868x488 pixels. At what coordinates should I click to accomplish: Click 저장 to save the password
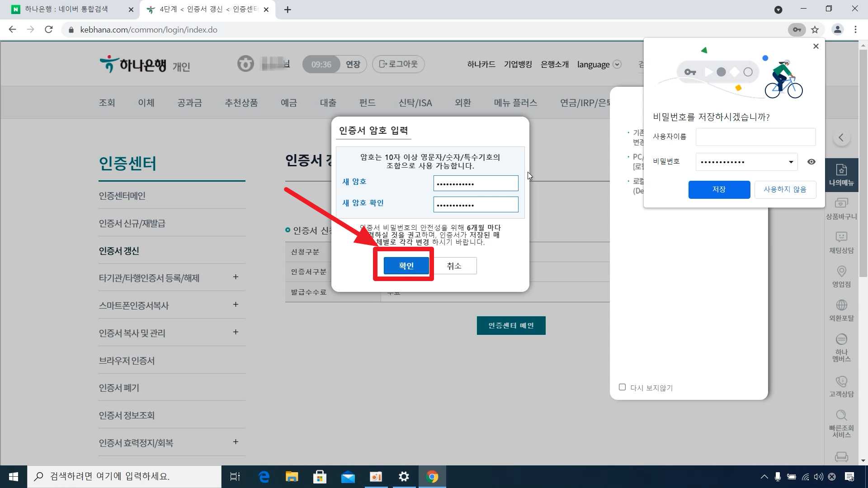pyautogui.click(x=719, y=189)
